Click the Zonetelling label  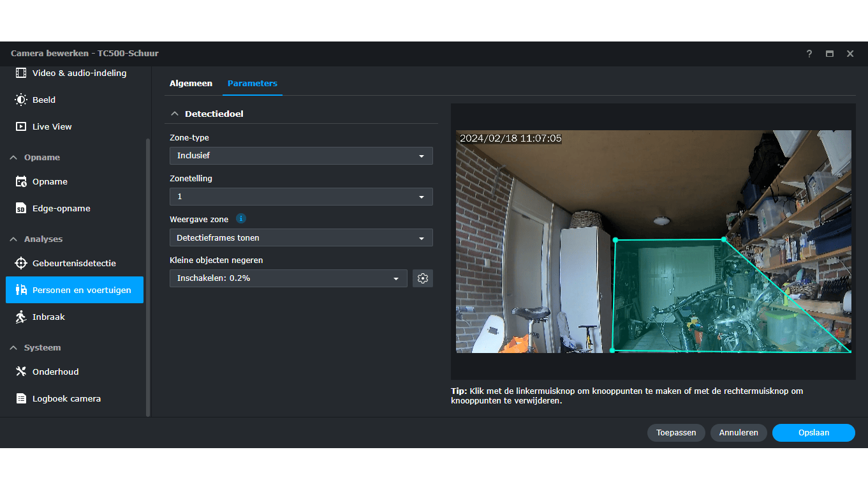point(191,178)
